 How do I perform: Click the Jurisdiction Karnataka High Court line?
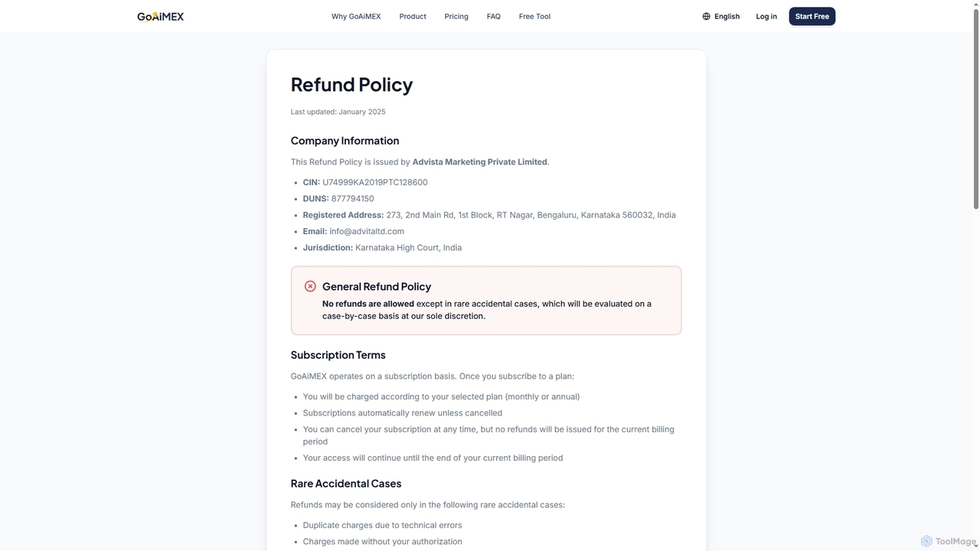click(382, 248)
